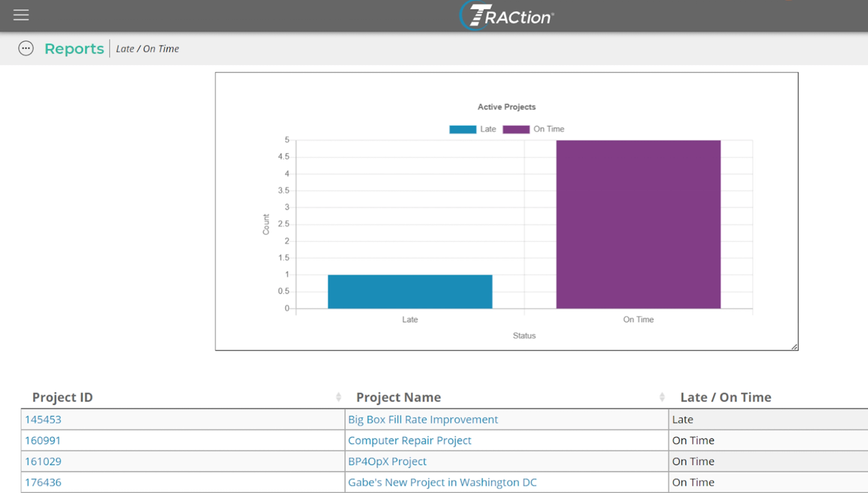Open the BP4OpX Project
Viewport: 868px width, 493px height.
(387, 461)
